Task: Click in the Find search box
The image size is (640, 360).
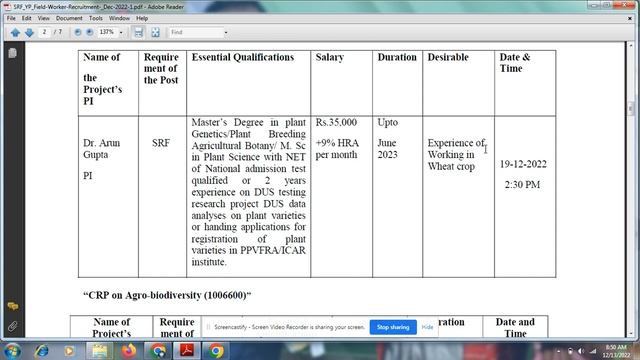Action: pos(196,32)
